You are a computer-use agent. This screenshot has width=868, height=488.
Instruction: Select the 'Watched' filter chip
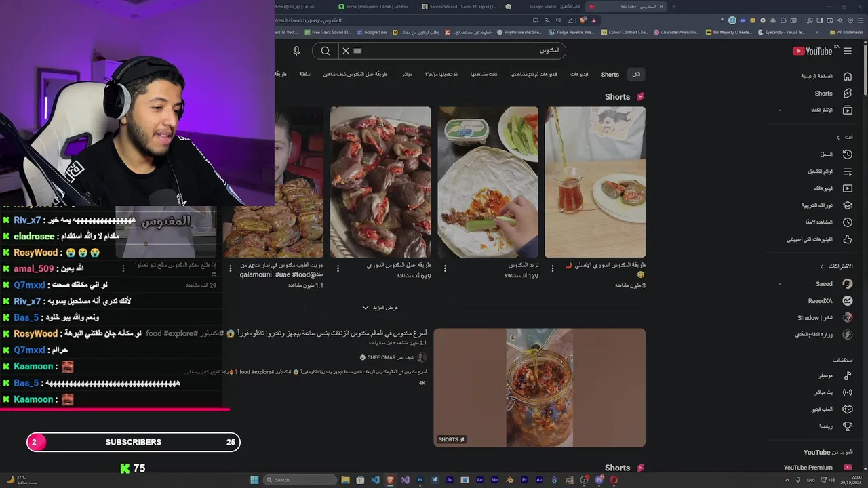484,74
